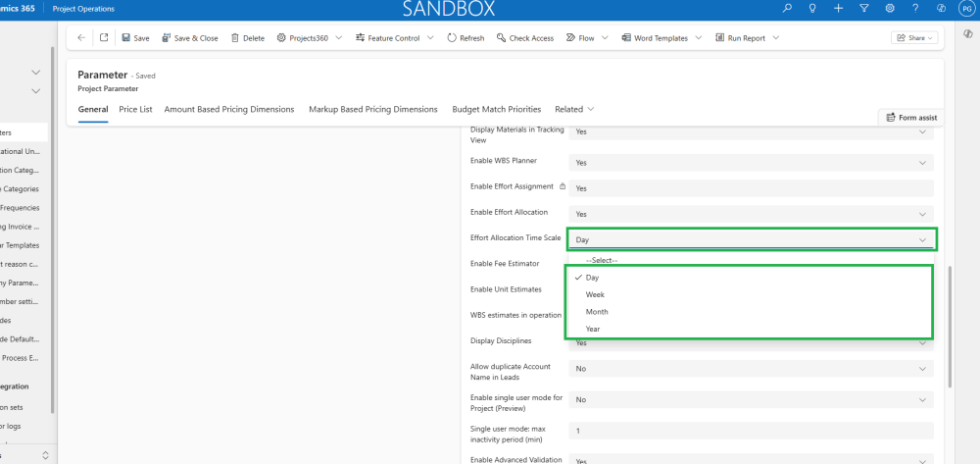The image size is (980, 464).
Task: Open the Copilot icon in the top bar
Action: (x=941, y=8)
